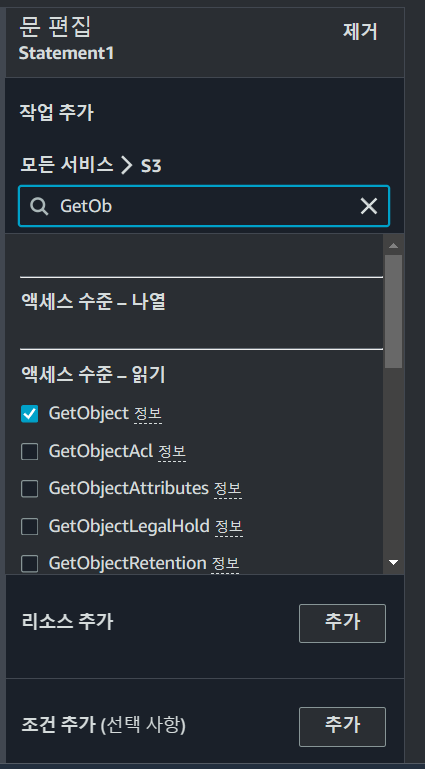The height and width of the screenshot is (769, 425).
Task: Open 정보 link for GetObjectLegalHold
Action: pyautogui.click(x=228, y=527)
